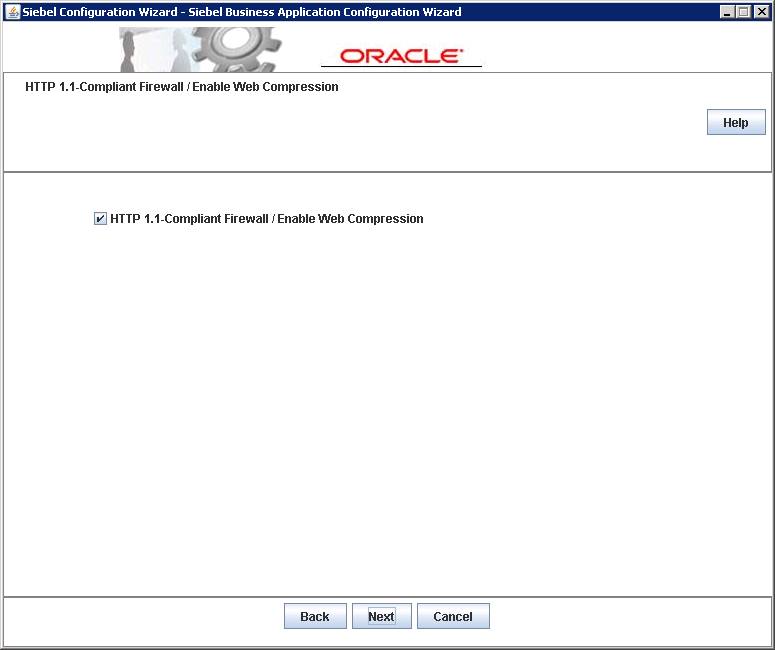Proceed with the Next button

click(382, 616)
